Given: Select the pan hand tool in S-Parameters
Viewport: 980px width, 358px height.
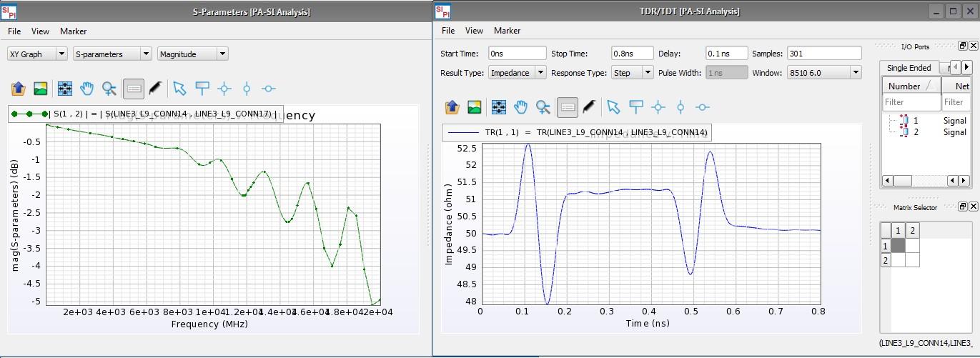Looking at the screenshot, I should (x=86, y=89).
